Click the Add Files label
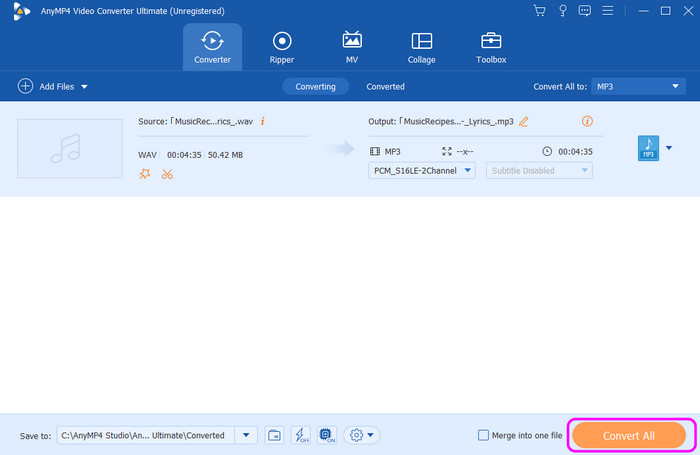Viewport: 700px width, 455px height. [57, 87]
